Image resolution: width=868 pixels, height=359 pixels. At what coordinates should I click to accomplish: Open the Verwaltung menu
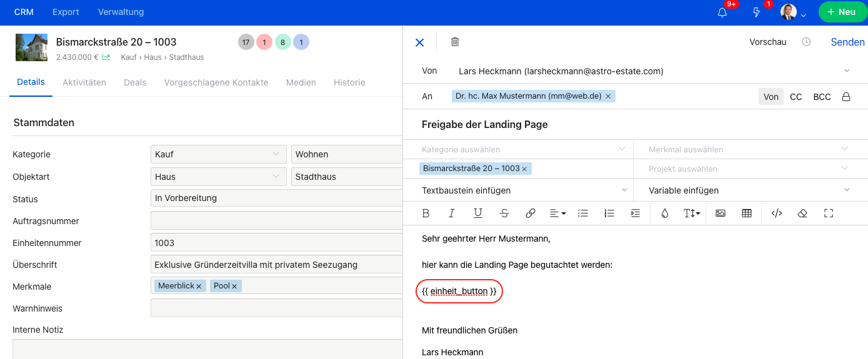[121, 12]
